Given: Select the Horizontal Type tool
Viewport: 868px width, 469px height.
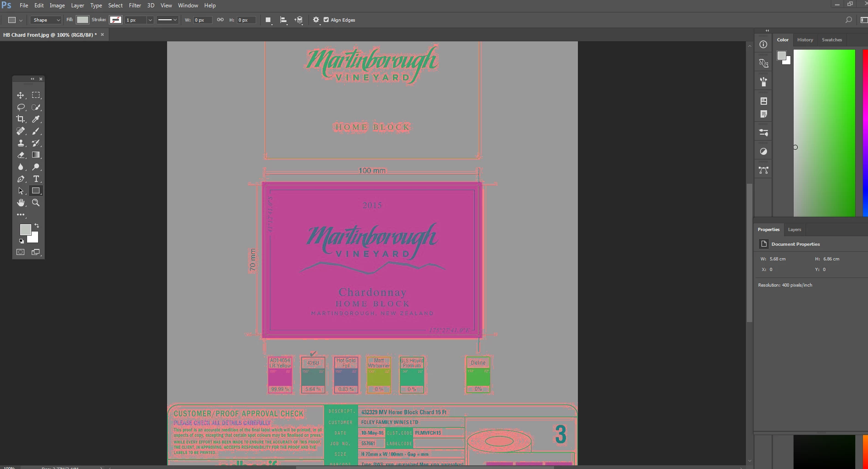Looking at the screenshot, I should 36,179.
